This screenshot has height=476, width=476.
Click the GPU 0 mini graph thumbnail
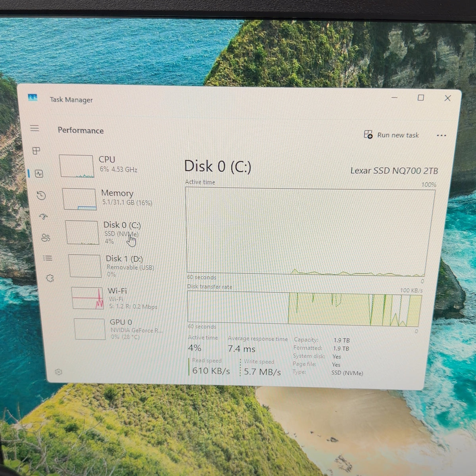click(x=90, y=329)
